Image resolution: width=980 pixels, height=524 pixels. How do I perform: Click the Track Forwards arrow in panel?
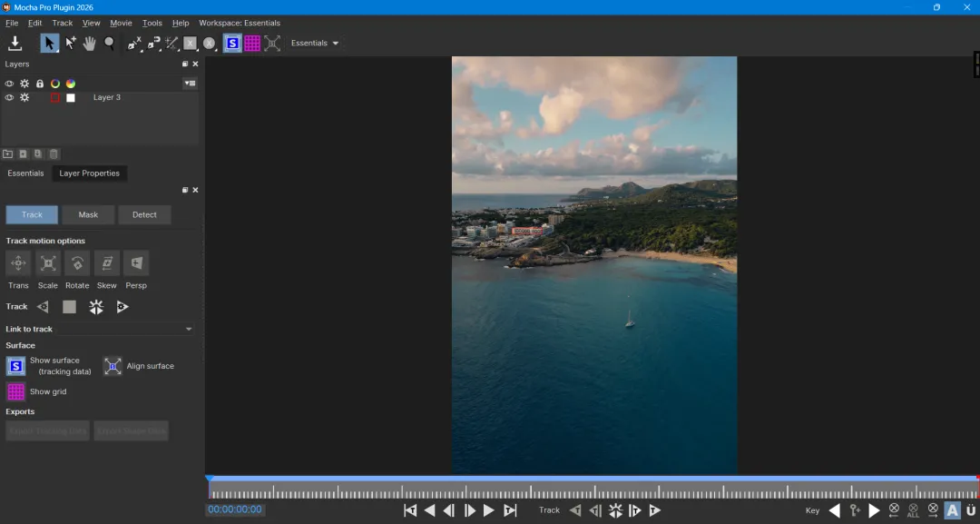pos(122,307)
